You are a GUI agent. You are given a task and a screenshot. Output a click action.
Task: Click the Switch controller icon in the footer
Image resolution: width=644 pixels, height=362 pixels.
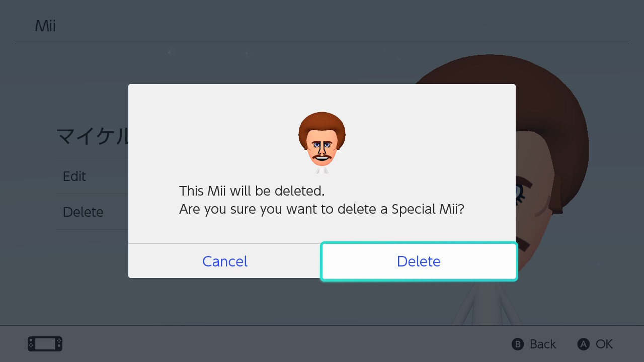pos(45,344)
